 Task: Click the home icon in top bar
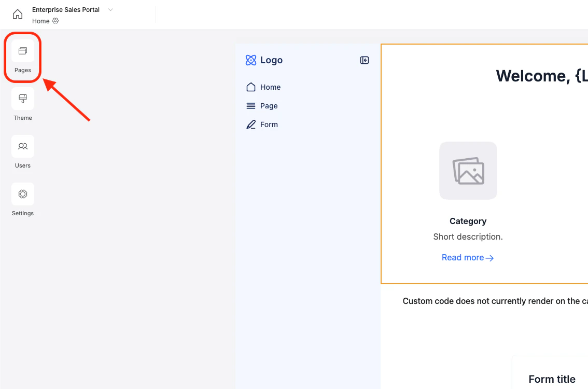(x=18, y=15)
